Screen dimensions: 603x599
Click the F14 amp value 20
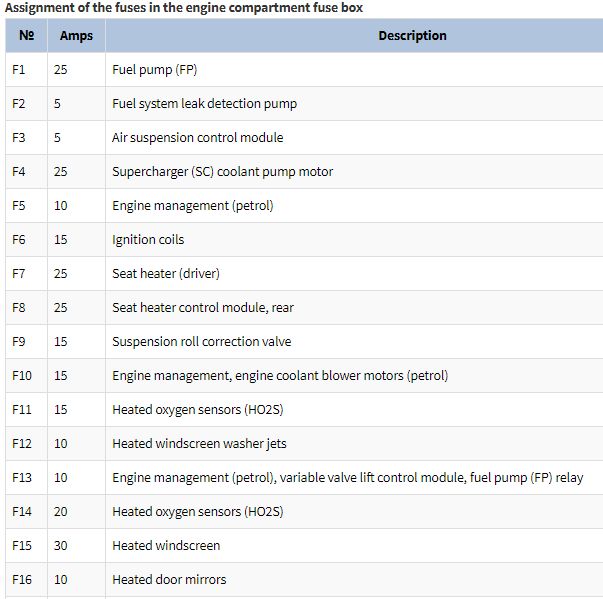pyautogui.click(x=61, y=512)
